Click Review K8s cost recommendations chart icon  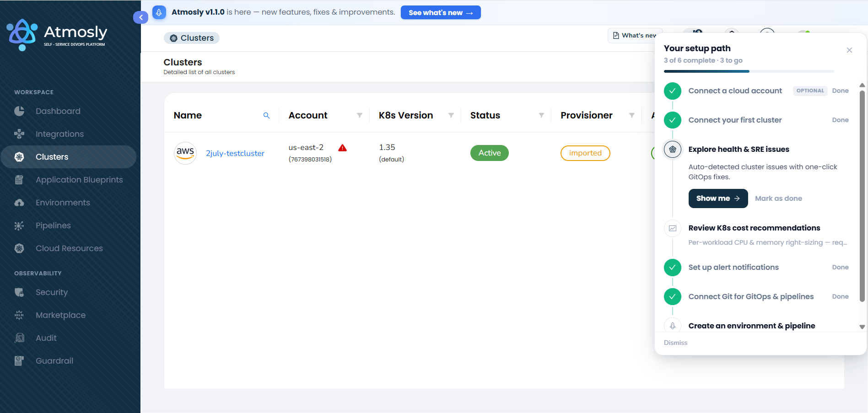click(673, 228)
